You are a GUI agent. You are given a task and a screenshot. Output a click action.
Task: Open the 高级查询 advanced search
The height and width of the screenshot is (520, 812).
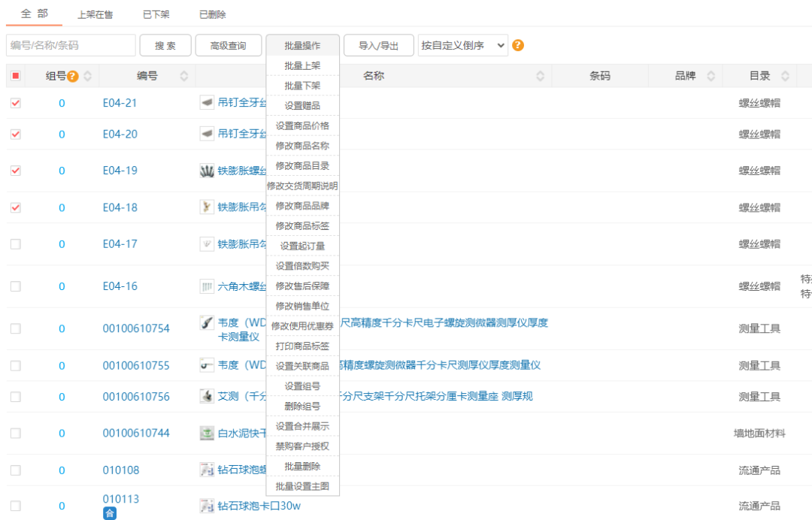pos(228,45)
